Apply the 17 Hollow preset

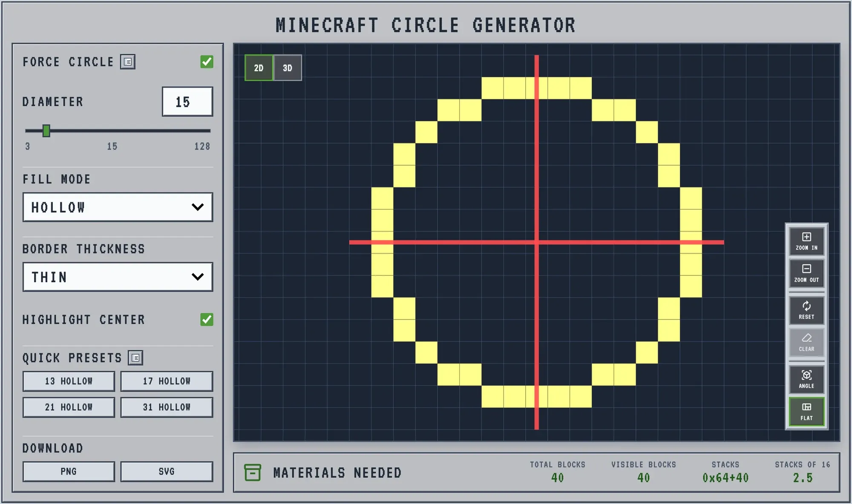coord(167,381)
